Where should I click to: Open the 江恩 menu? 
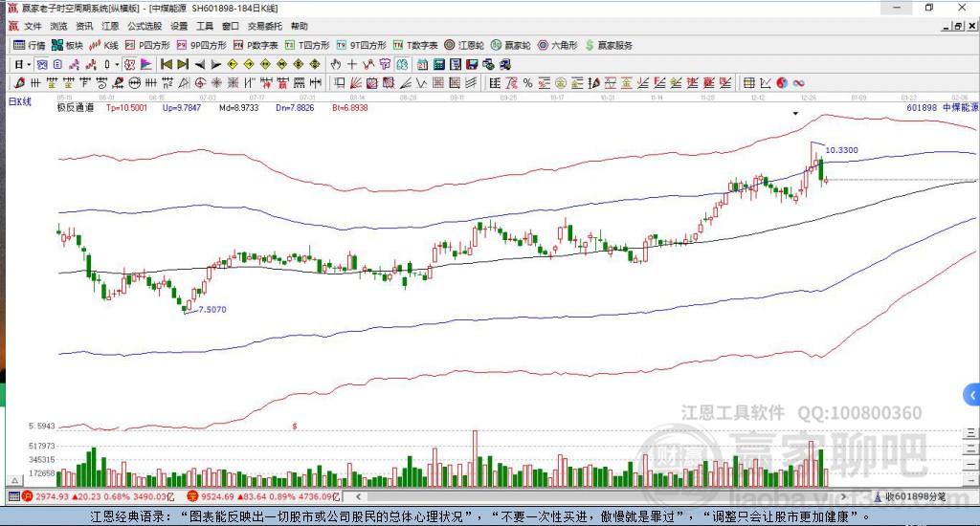pyautogui.click(x=110, y=26)
